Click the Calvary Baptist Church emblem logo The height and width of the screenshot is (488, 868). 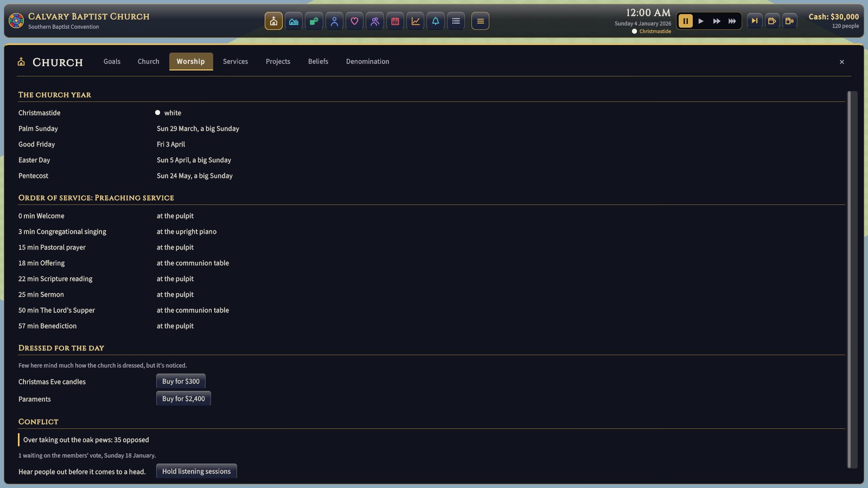(16, 21)
